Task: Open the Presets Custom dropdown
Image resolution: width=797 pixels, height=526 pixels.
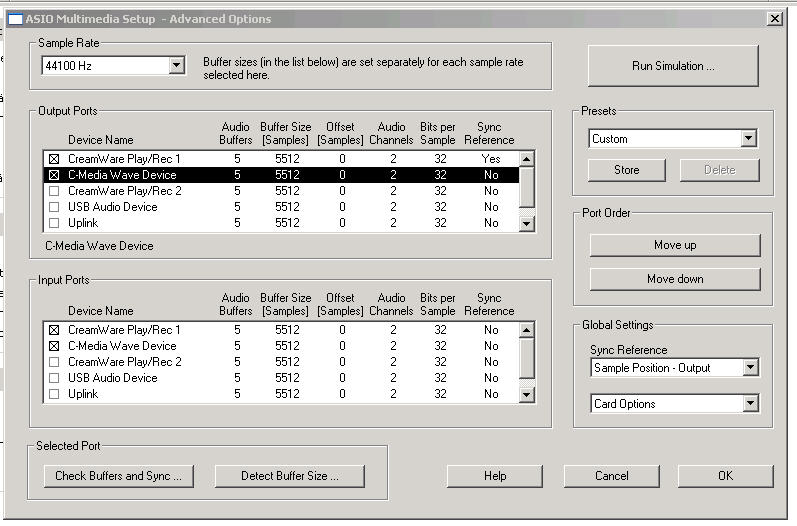Action: (x=748, y=139)
